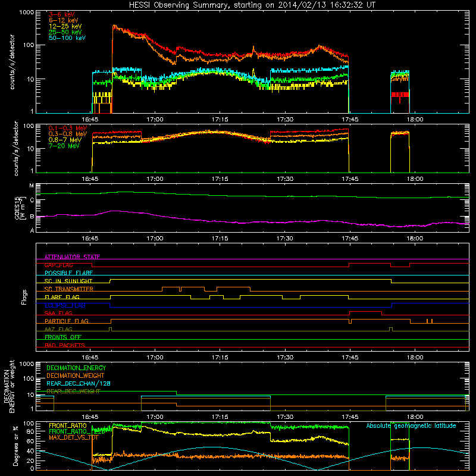This screenshot has width=476, height=476.
Task: Select the SC_IN_SUNLIGHT flag label
Action: pos(68,281)
